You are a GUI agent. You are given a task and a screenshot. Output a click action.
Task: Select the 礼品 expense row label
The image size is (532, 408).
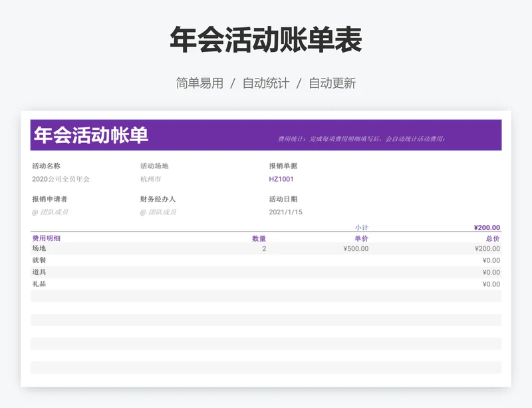pyautogui.click(x=39, y=284)
